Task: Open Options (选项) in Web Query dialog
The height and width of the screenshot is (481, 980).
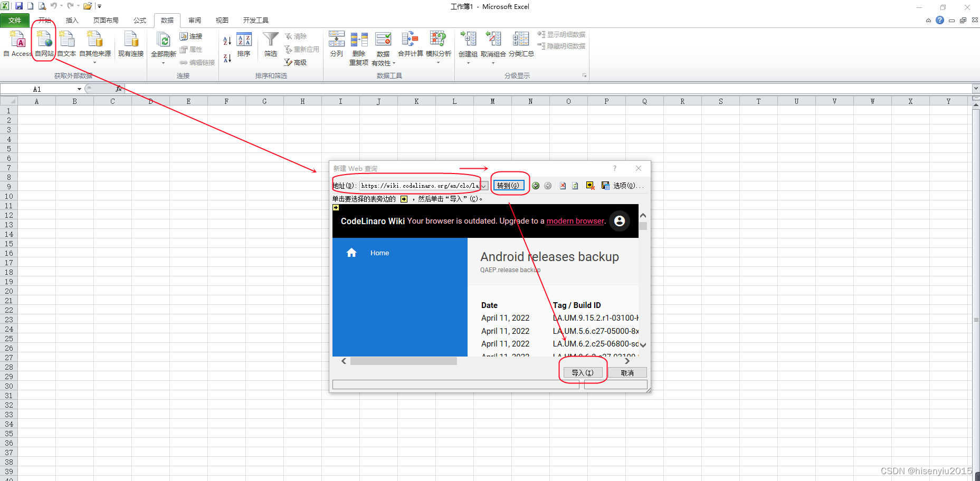Action: coord(629,186)
